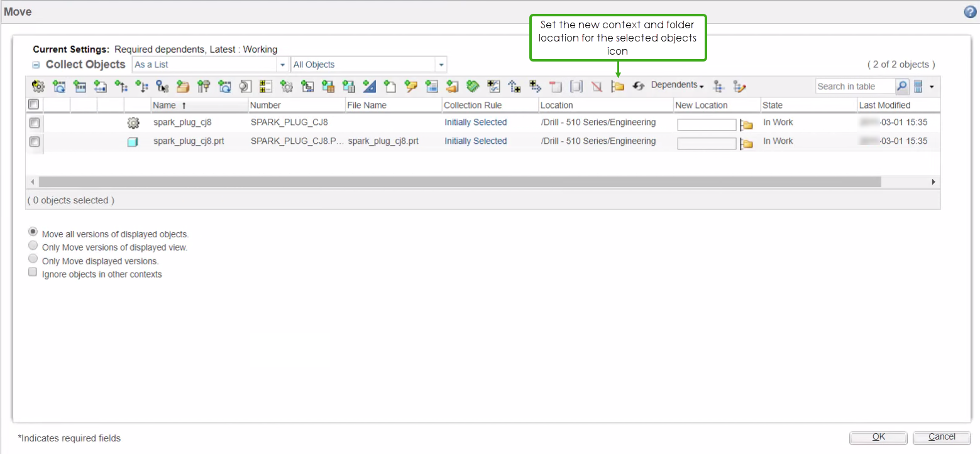Image resolution: width=980 pixels, height=454 pixels.
Task: Click the Initially Selected collection rule link
Action: (475, 122)
